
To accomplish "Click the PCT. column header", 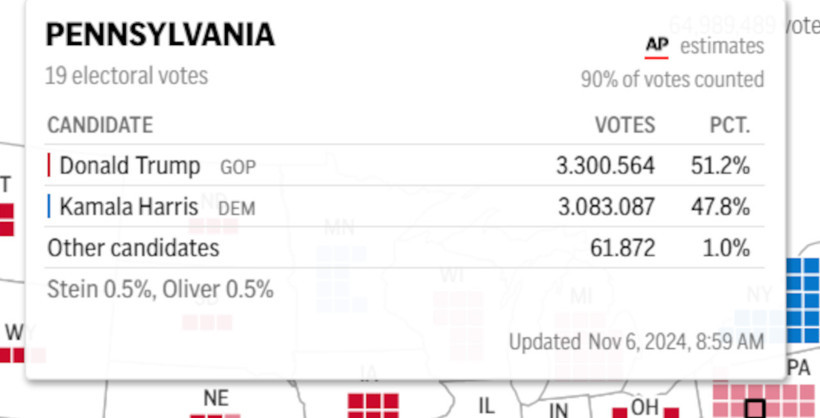I will click(x=730, y=125).
